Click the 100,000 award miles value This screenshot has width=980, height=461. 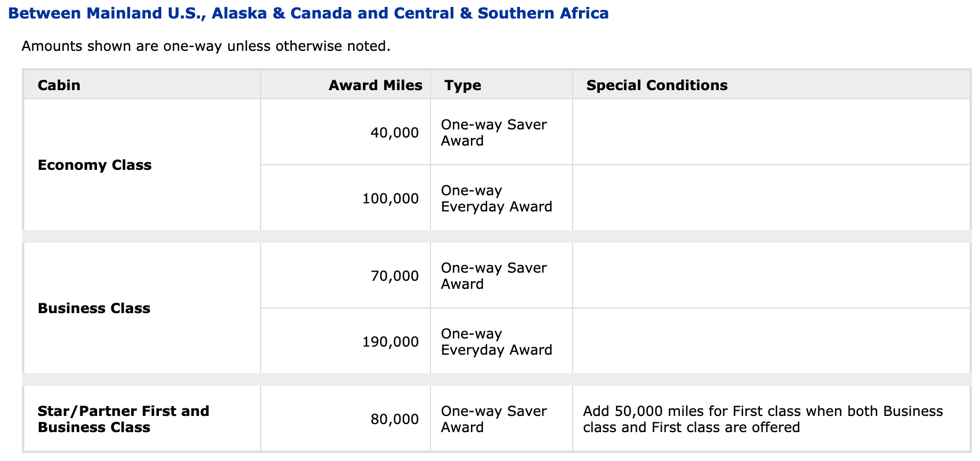point(390,199)
